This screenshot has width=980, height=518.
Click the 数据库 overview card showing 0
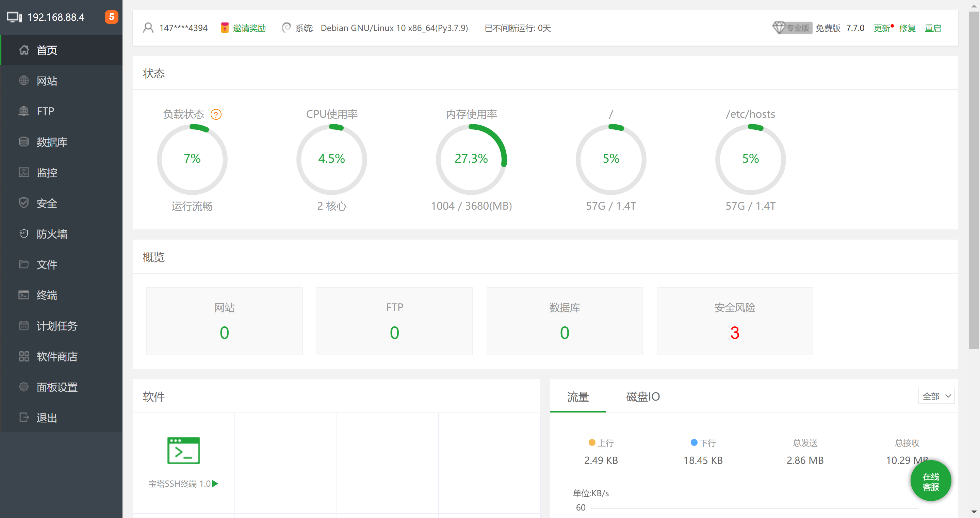point(565,321)
